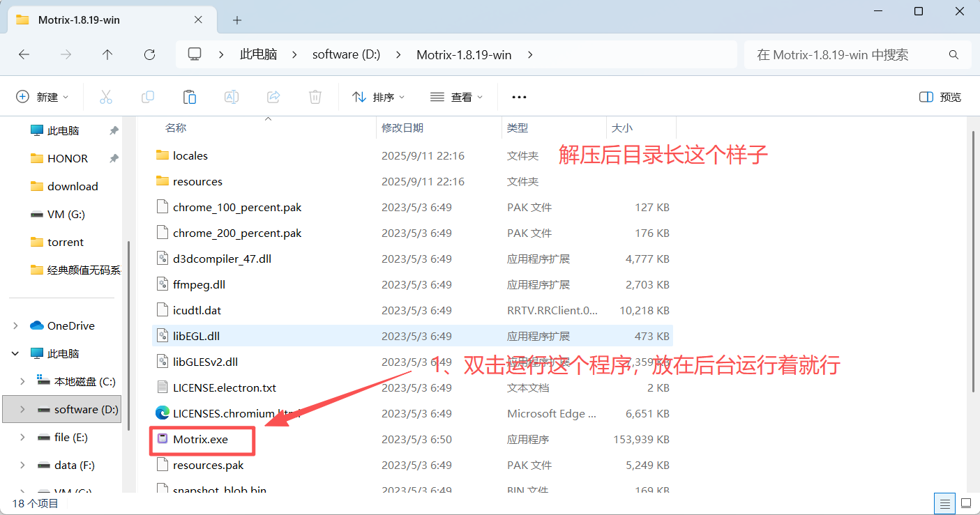The image size is (980, 515).
Task: Refresh the current folder view
Action: click(149, 54)
